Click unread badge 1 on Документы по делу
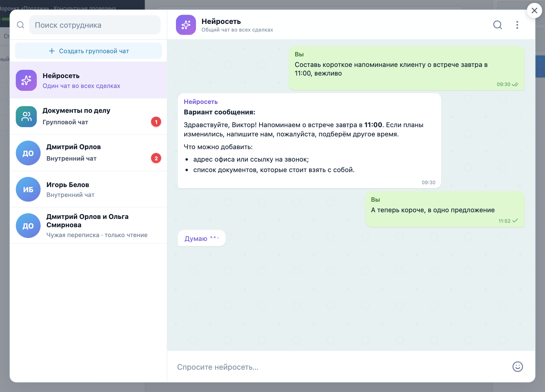 click(x=156, y=122)
